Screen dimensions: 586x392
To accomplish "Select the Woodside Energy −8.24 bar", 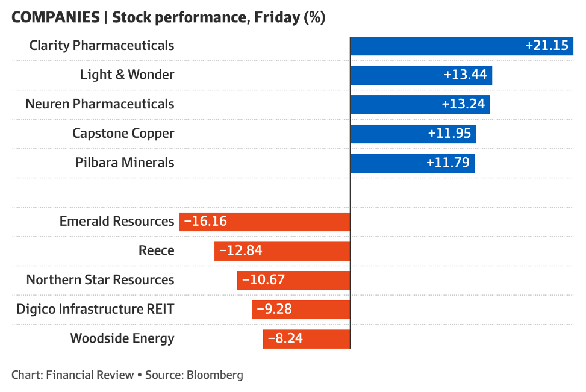I will (x=307, y=338).
